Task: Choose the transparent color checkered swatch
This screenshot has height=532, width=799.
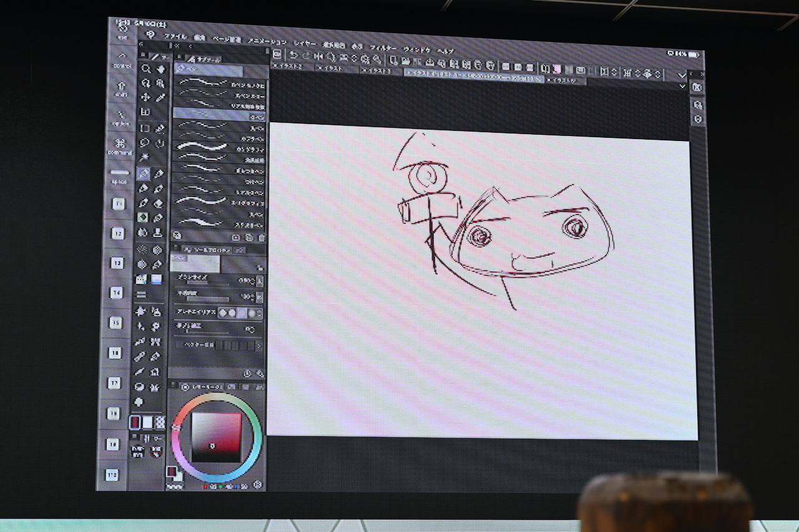Action: coord(160,423)
